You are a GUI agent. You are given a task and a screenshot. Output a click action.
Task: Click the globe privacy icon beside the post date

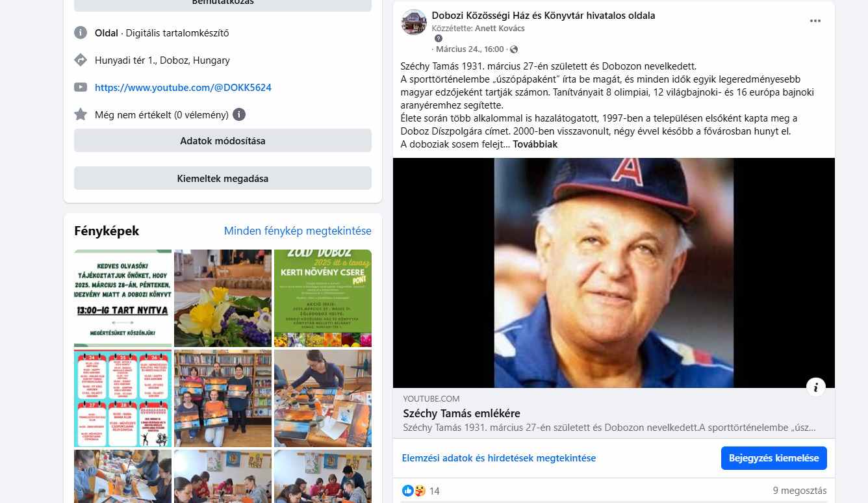click(514, 49)
